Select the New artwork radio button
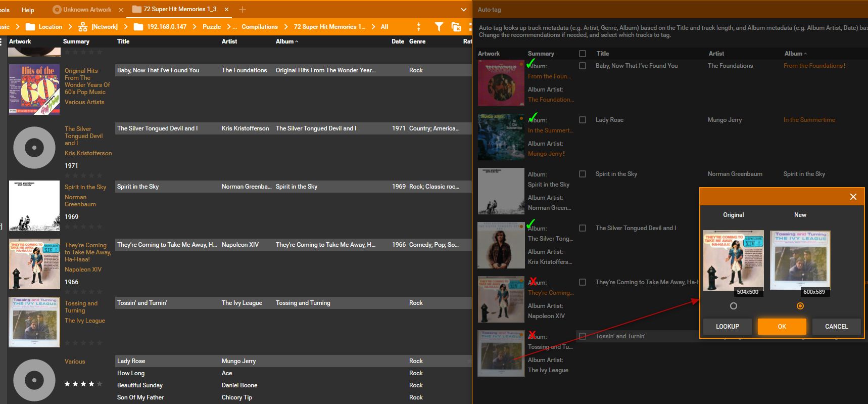The width and height of the screenshot is (868, 404). coord(800,306)
